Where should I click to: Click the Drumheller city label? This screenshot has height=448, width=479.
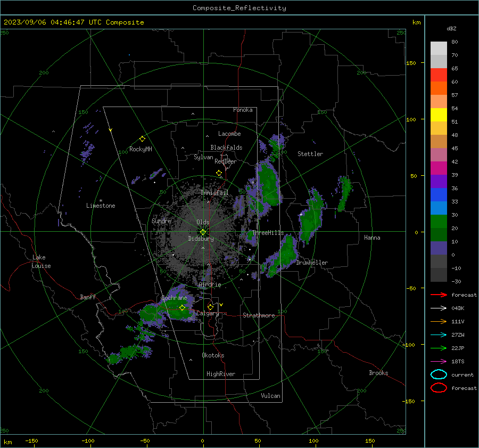[x=312, y=263]
